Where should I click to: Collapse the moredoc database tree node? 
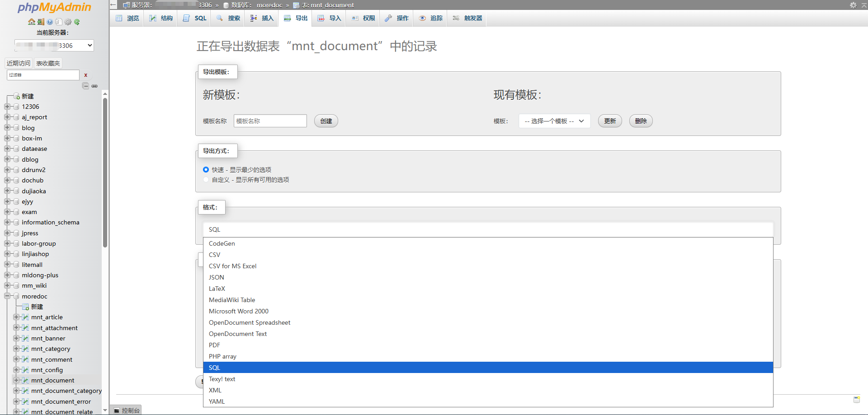7,296
